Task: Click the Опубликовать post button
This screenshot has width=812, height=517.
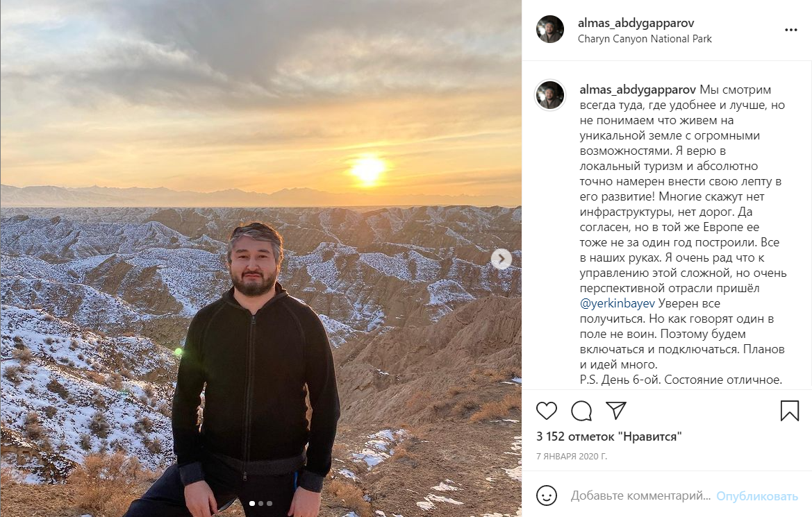Action: point(757,496)
